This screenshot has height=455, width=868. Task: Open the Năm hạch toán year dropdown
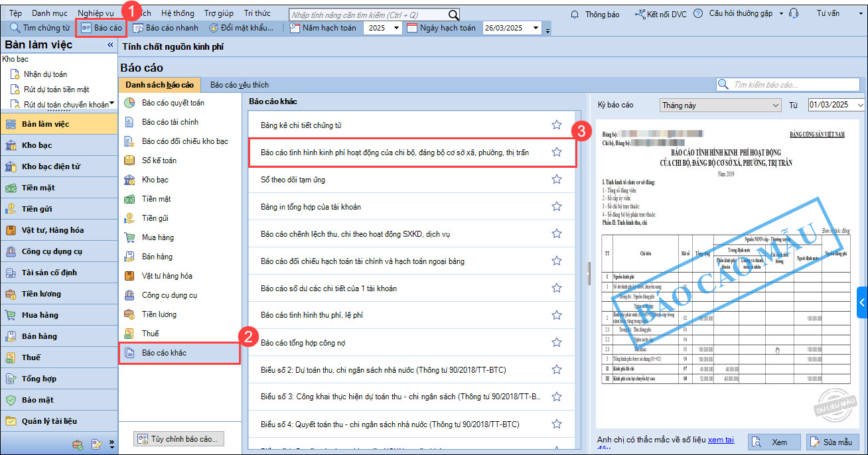[396, 28]
